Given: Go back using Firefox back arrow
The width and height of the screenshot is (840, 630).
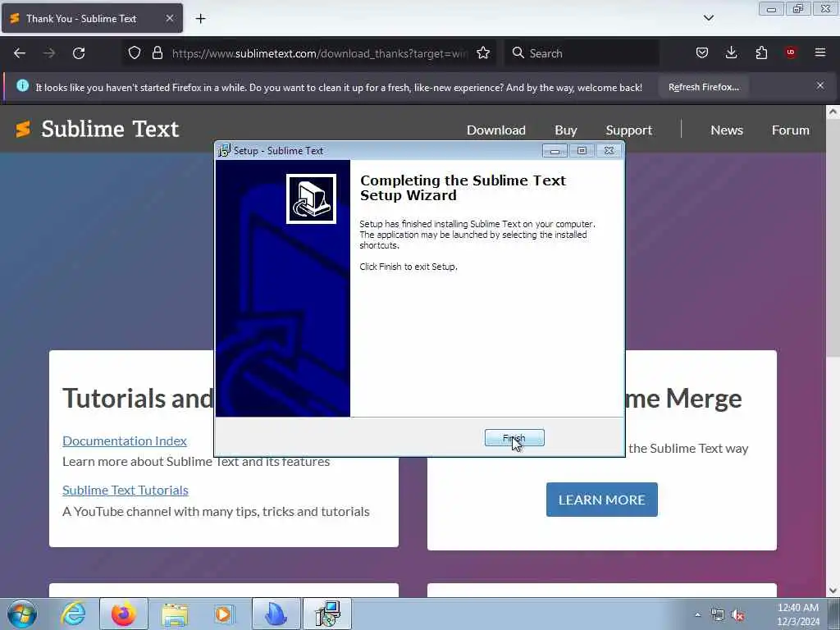Looking at the screenshot, I should pyautogui.click(x=20, y=53).
